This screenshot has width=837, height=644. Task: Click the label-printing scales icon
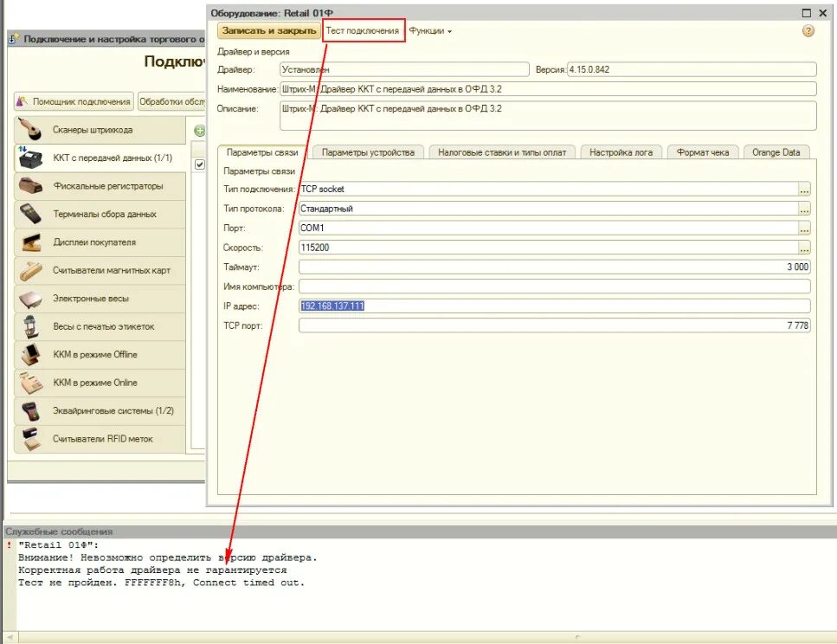point(30,326)
